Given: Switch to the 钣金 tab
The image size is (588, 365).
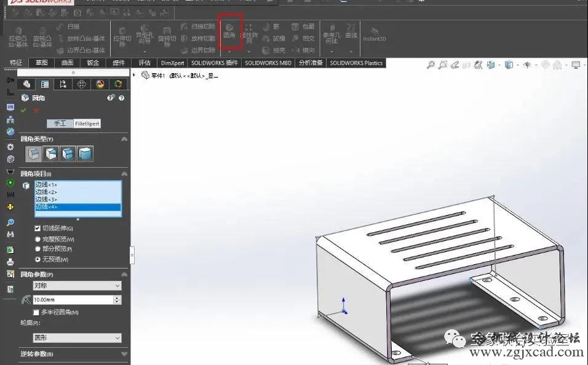Looking at the screenshot, I should click(x=93, y=63).
